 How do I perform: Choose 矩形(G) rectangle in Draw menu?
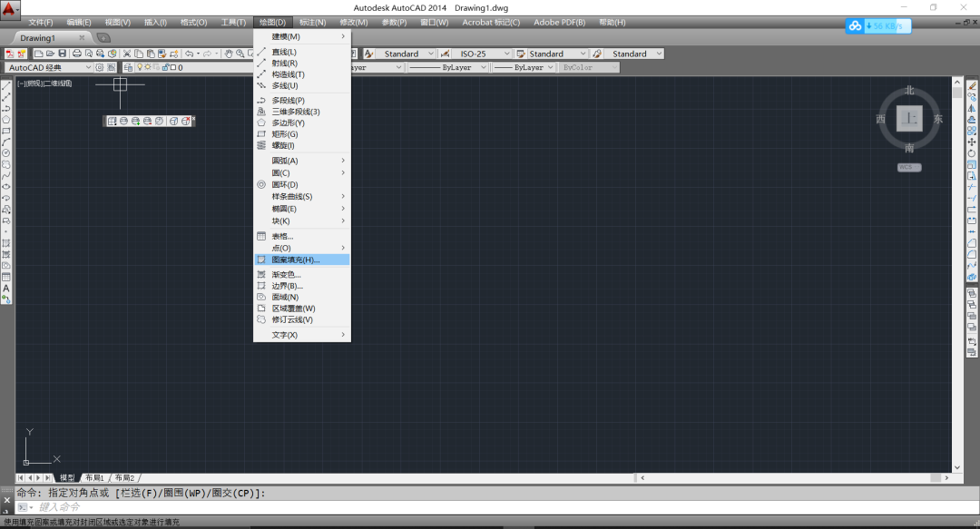click(302, 133)
